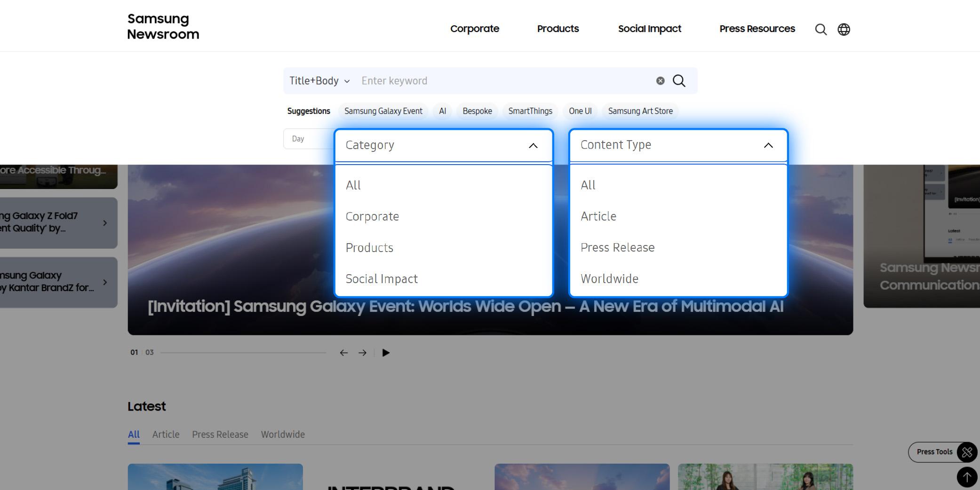Image resolution: width=980 pixels, height=490 pixels.
Task: Click the magnifier icon inside the search bar
Action: pyautogui.click(x=679, y=80)
